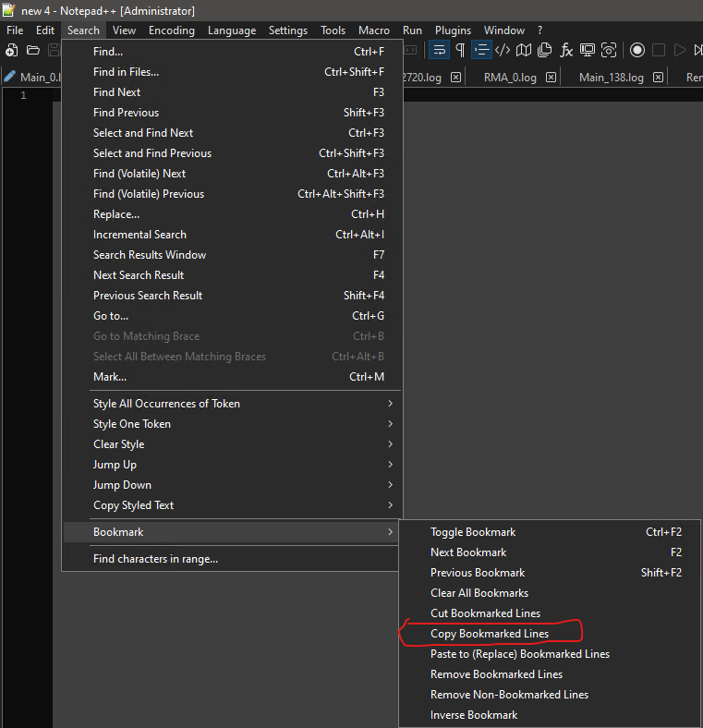Choose Find in Files...
The image size is (703, 728).
coord(232,72)
